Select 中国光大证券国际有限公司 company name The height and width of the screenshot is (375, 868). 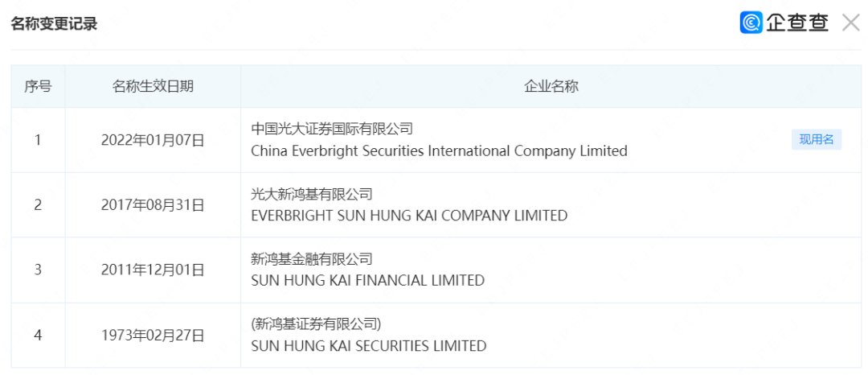pos(332,129)
